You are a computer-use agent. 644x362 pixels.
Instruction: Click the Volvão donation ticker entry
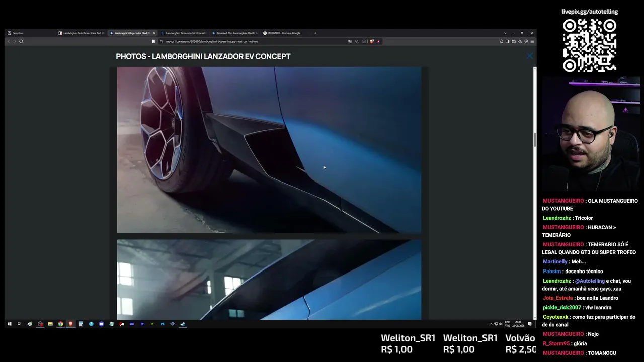click(520, 344)
